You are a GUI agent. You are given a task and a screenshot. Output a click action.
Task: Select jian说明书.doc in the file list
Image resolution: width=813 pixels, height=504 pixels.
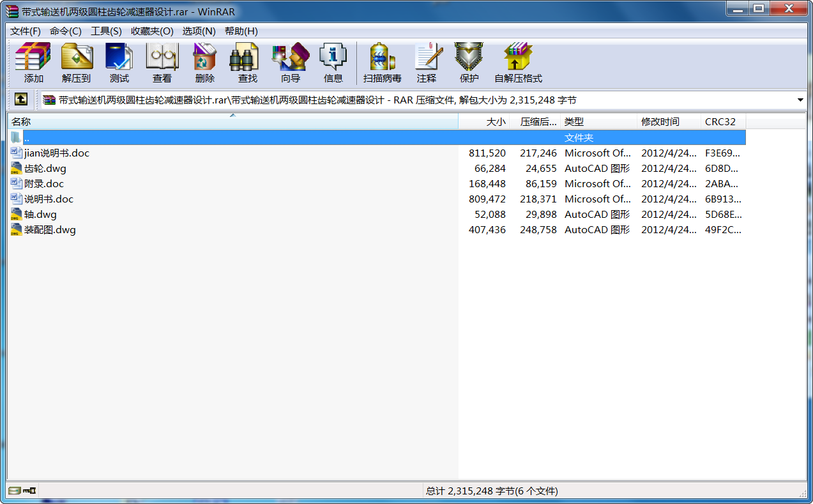pyautogui.click(x=56, y=153)
